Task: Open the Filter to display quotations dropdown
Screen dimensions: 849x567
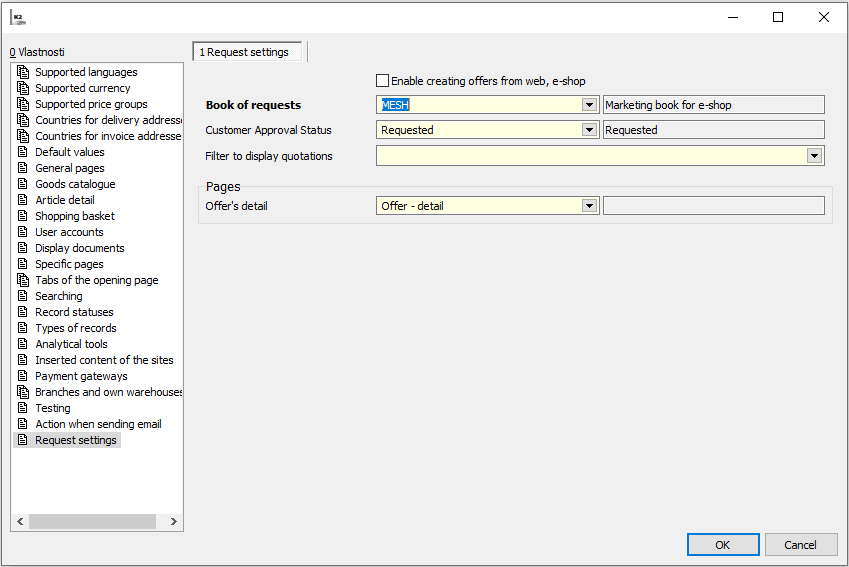Action: point(815,156)
